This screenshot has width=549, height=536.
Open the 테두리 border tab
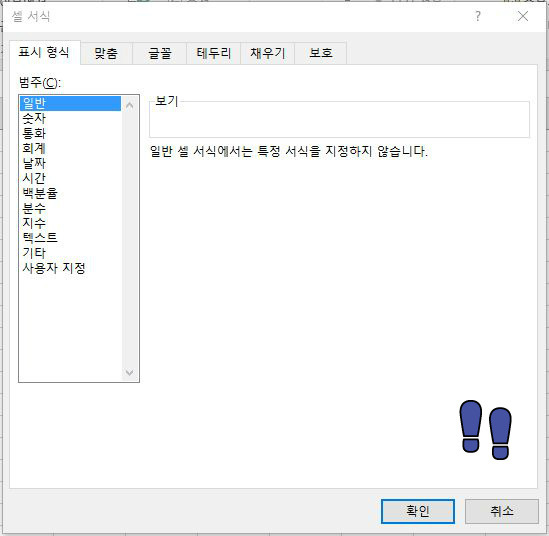pyautogui.click(x=214, y=53)
